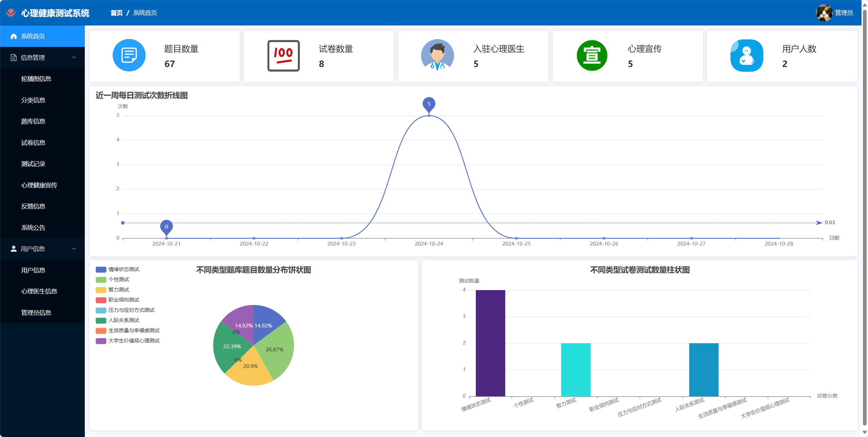
Task: Click the 首页 breadcrumb link
Action: (116, 13)
